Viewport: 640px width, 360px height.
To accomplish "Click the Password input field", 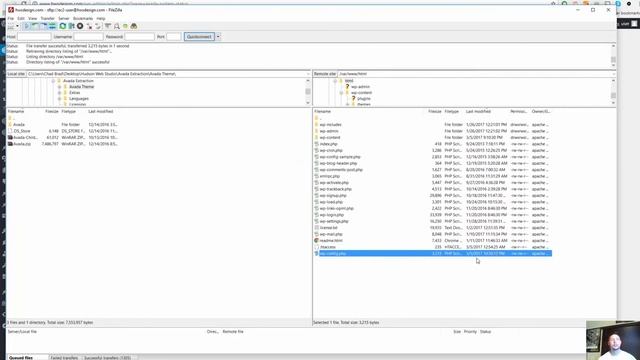I will pos(140,37).
